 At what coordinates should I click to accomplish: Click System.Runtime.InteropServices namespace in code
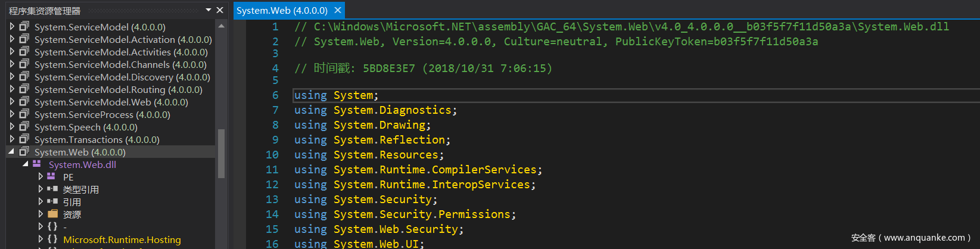pos(431,185)
